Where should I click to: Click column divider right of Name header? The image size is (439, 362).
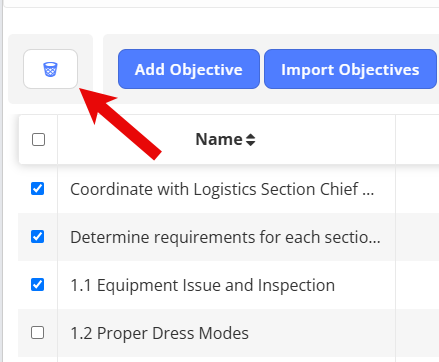pyautogui.click(x=395, y=140)
